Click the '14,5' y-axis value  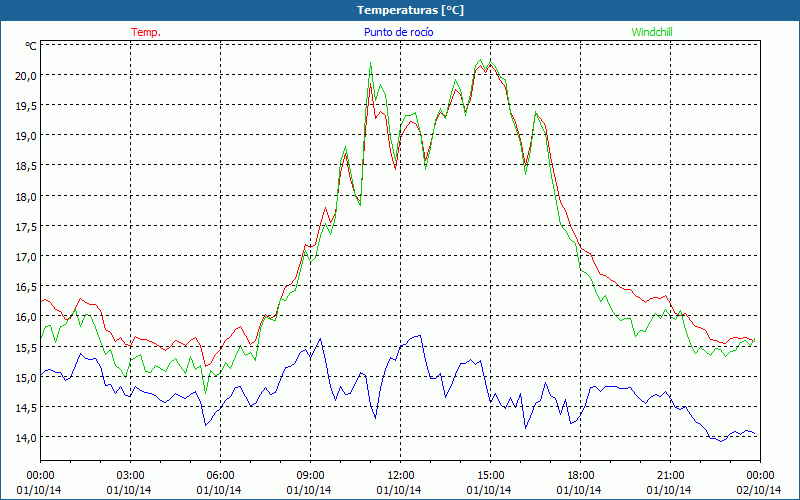[27, 408]
